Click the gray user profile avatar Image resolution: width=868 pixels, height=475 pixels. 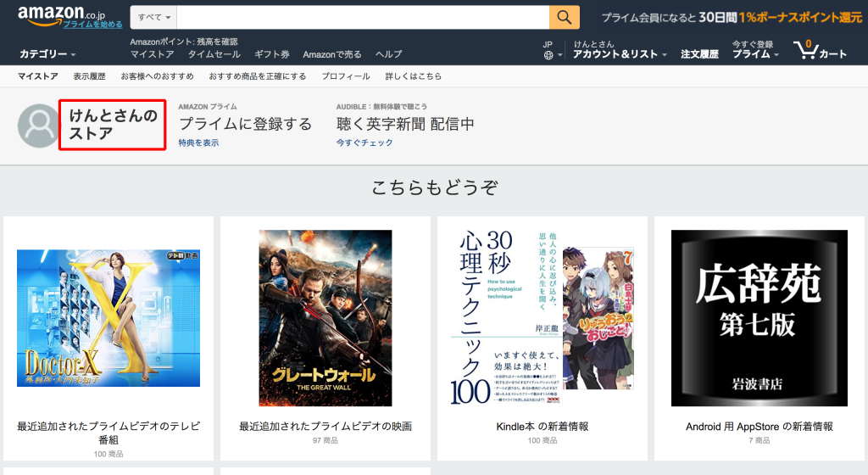click(38, 126)
